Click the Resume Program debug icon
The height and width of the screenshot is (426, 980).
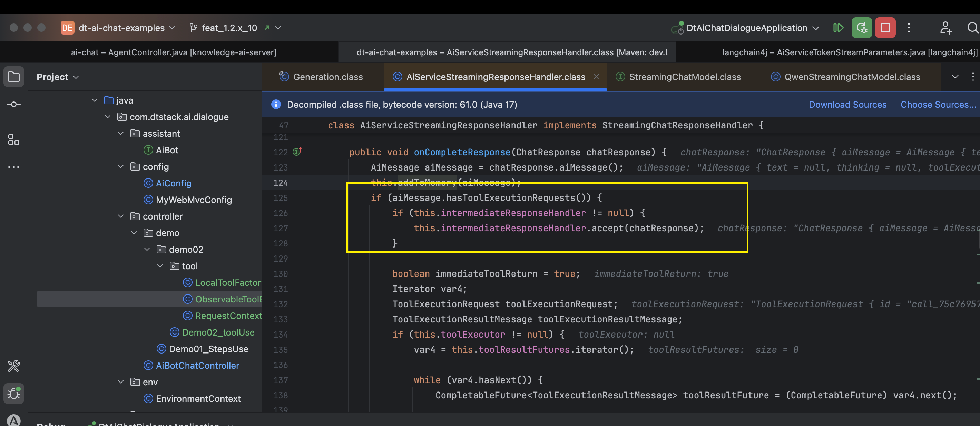pyautogui.click(x=838, y=28)
